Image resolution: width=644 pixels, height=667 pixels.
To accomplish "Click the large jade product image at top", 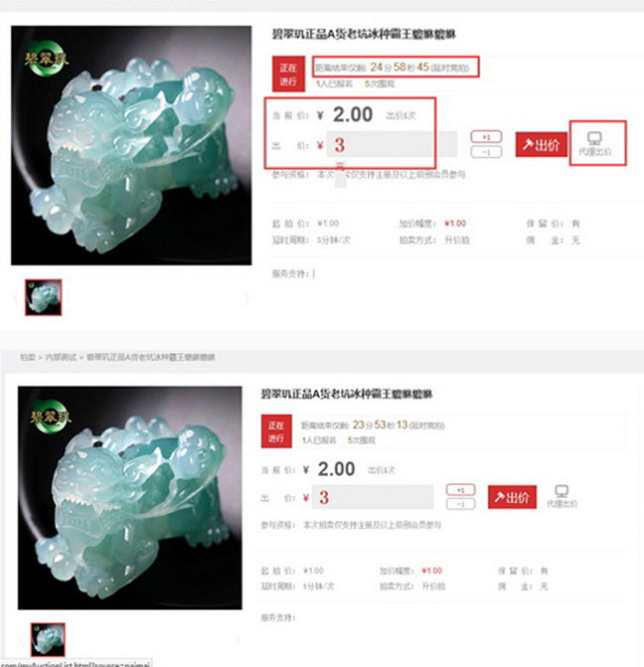I will coord(131,145).
